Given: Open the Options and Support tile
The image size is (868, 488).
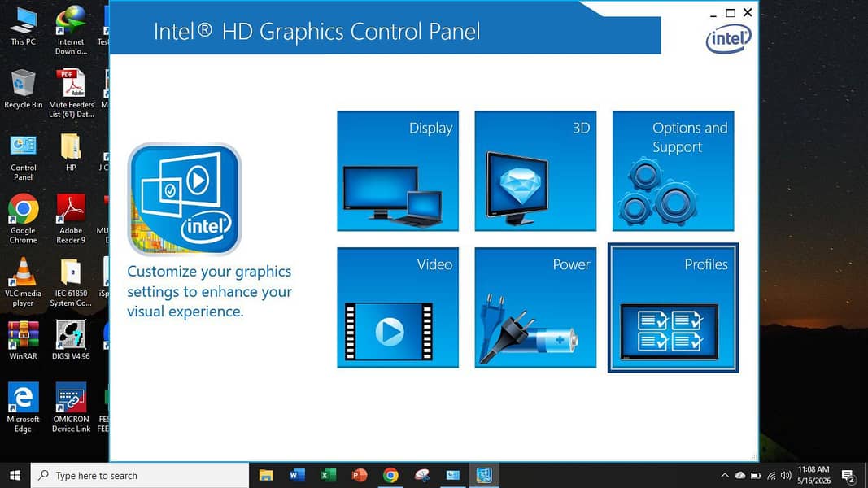Looking at the screenshot, I should [673, 171].
